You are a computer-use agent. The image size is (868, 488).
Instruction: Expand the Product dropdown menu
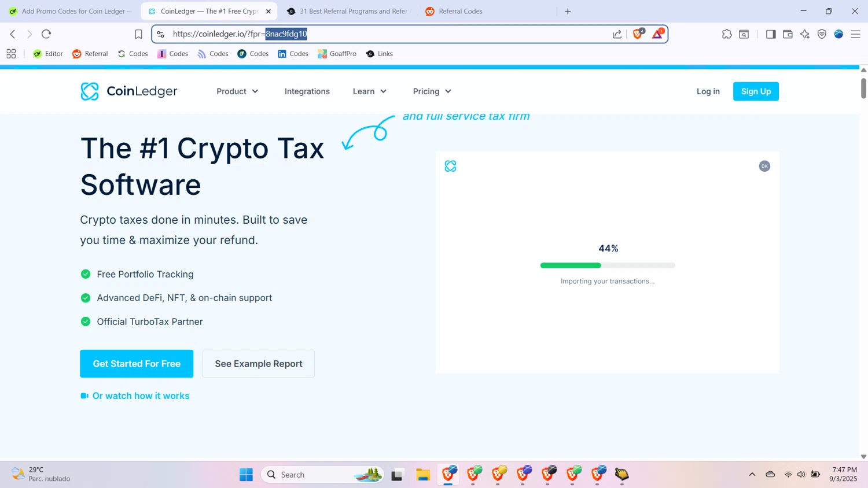tap(237, 91)
